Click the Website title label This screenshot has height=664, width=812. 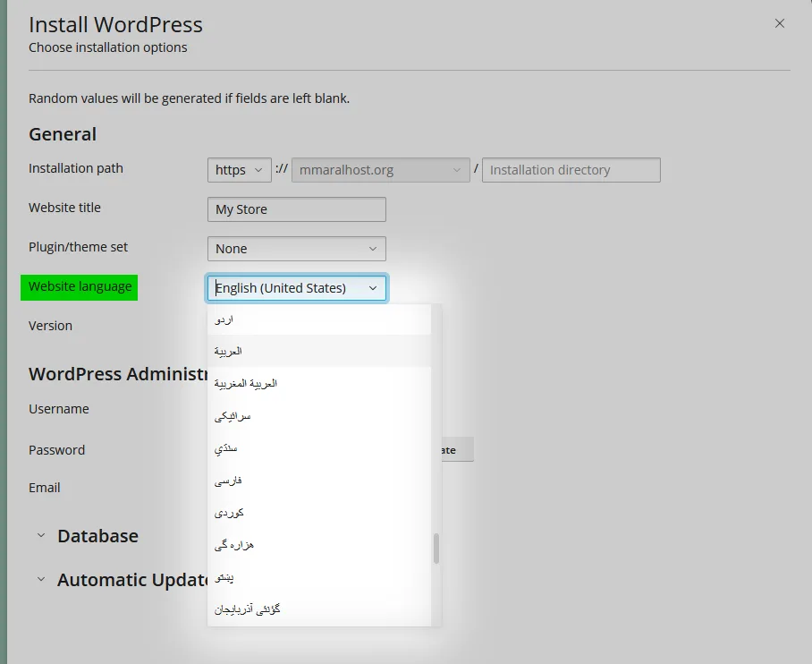[64, 208]
